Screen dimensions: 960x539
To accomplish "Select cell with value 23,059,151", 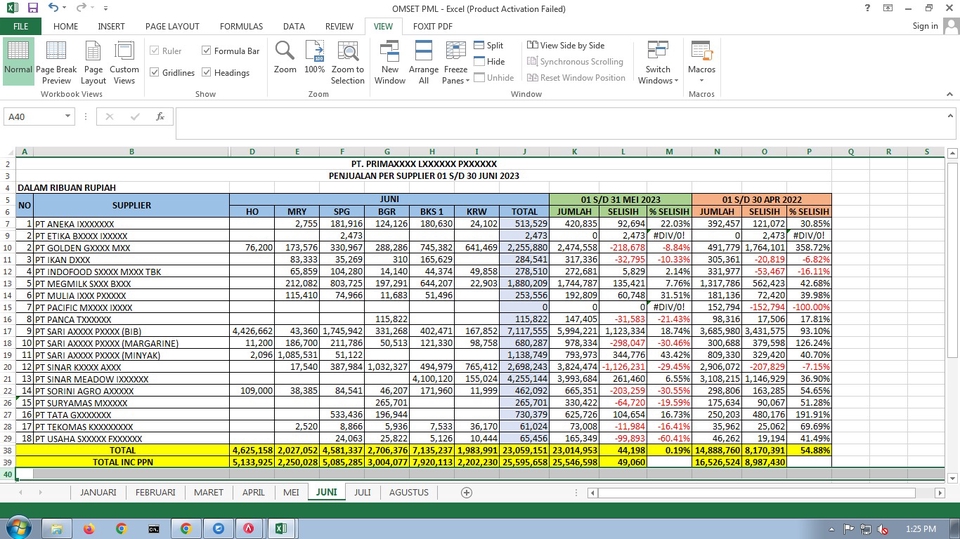I will pyautogui.click(x=524, y=450).
